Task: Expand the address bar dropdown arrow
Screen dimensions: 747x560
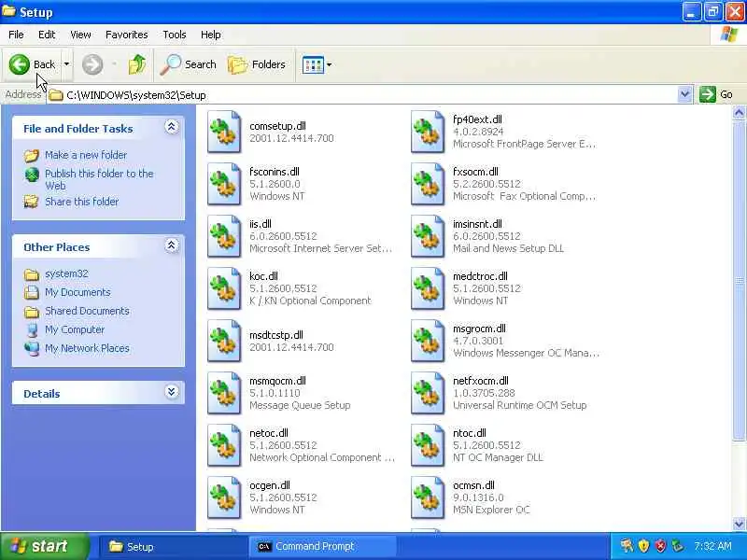Action: 684,94
